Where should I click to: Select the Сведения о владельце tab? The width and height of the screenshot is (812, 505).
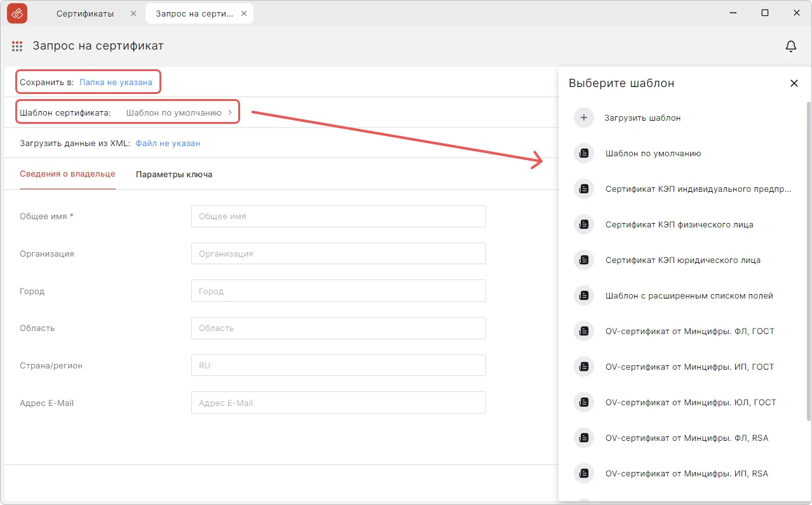(67, 174)
